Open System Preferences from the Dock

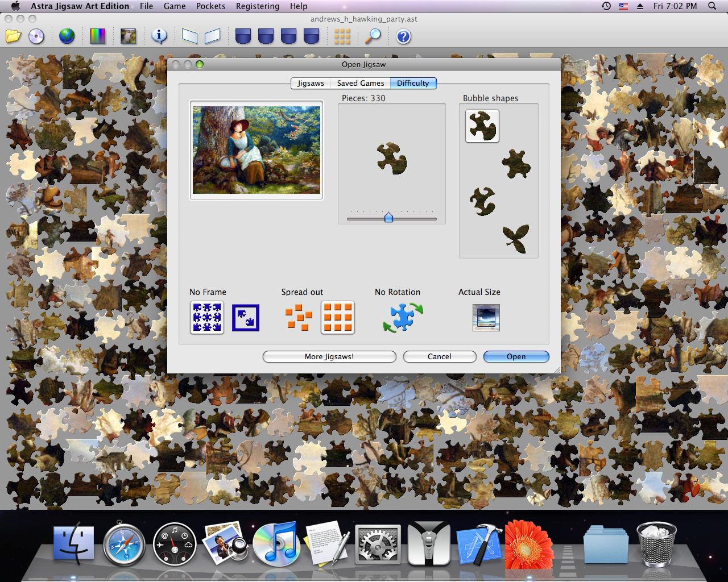click(x=378, y=544)
